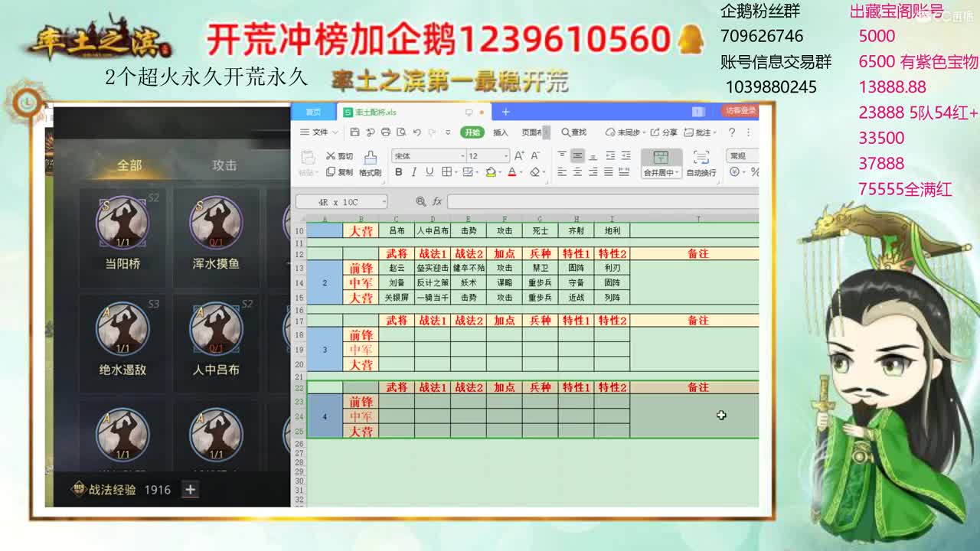Save the spreadsheet with the floppy disk icon
Screen dimensions: 980x551
tap(354, 132)
